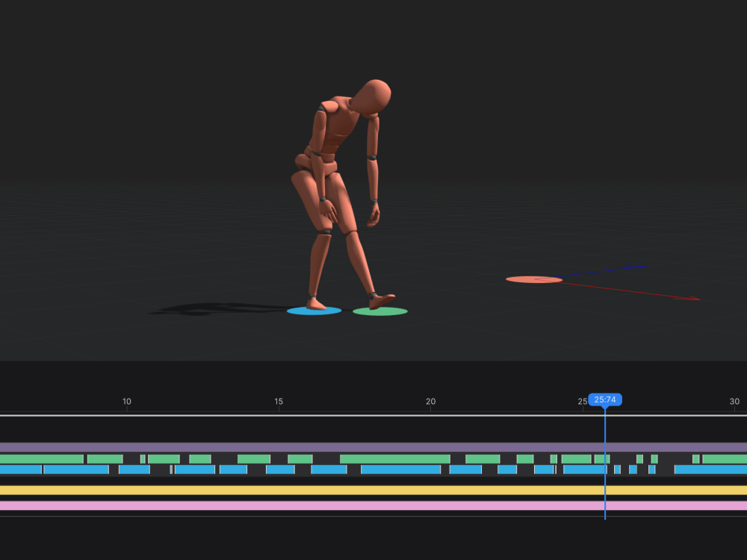
Task: Select the yellow timeline track
Action: (373, 490)
